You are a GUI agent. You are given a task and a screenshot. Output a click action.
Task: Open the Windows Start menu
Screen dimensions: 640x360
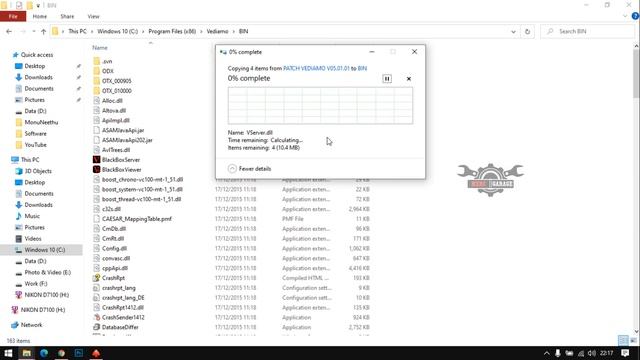click(x=8, y=353)
